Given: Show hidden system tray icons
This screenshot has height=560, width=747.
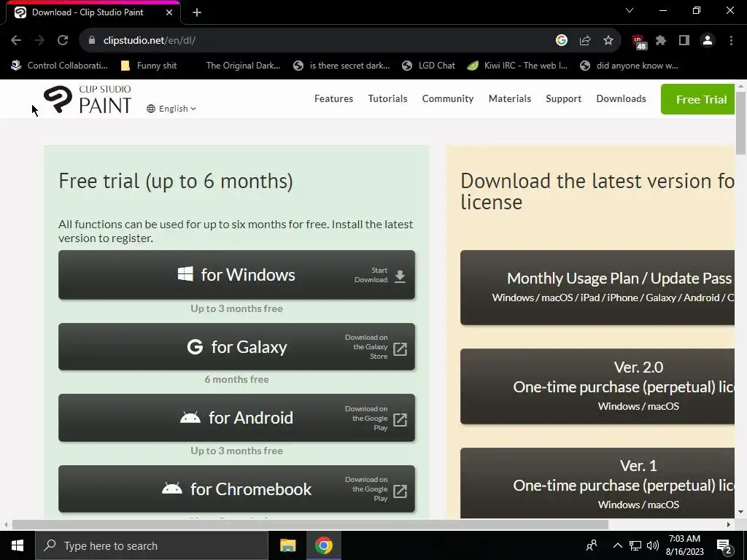Looking at the screenshot, I should pos(617,545).
